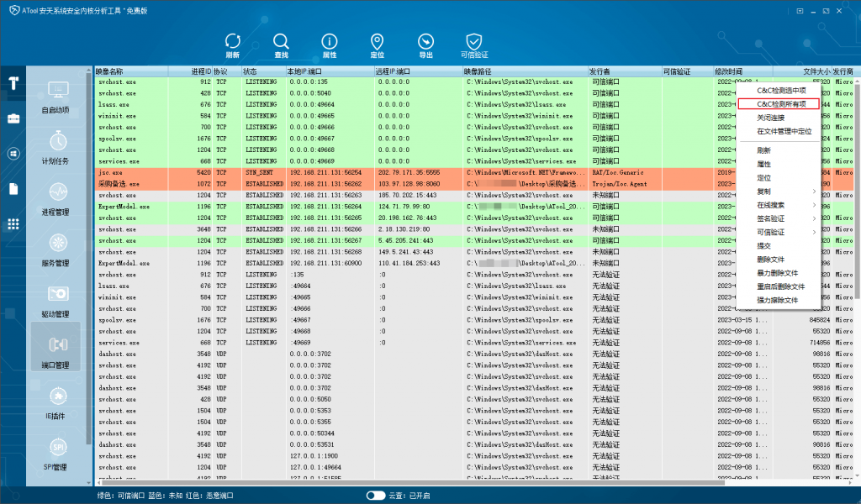Image resolution: width=861 pixels, height=504 pixels.
Task: Select the 定位 locate pin icon
Action: click(378, 45)
